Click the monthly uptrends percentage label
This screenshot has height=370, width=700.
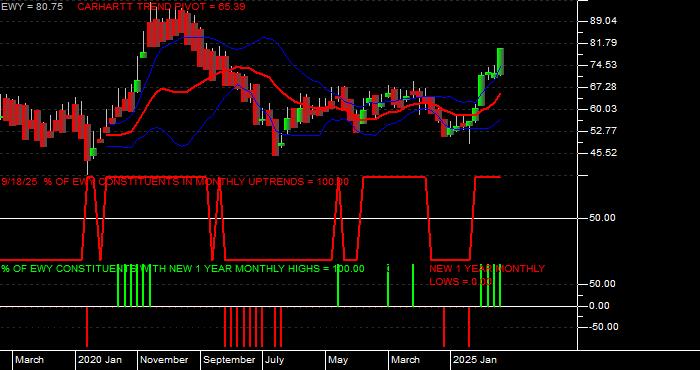[175, 182]
